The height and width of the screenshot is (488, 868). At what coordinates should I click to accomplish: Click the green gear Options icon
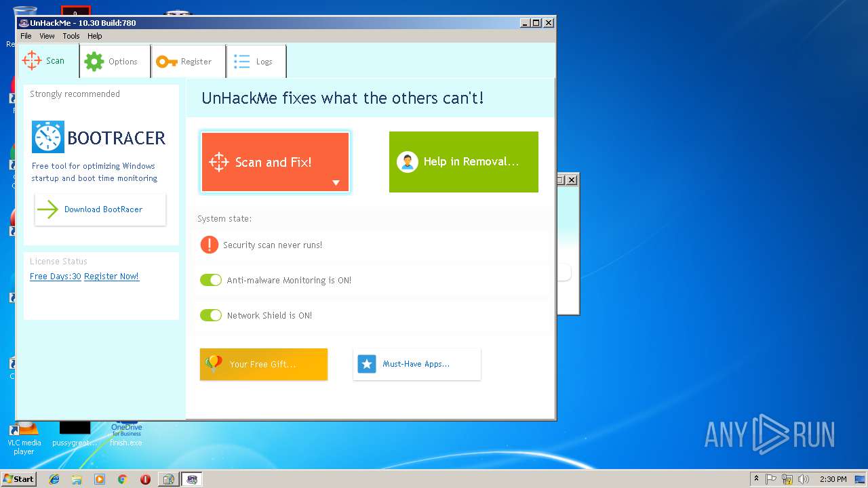pos(94,62)
